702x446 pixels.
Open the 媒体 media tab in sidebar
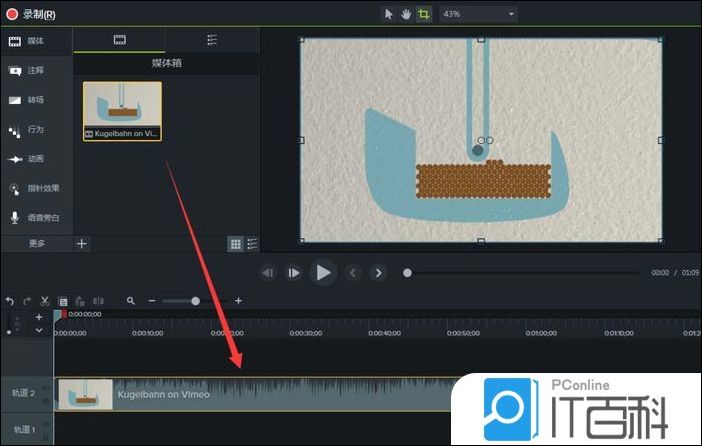[36, 42]
